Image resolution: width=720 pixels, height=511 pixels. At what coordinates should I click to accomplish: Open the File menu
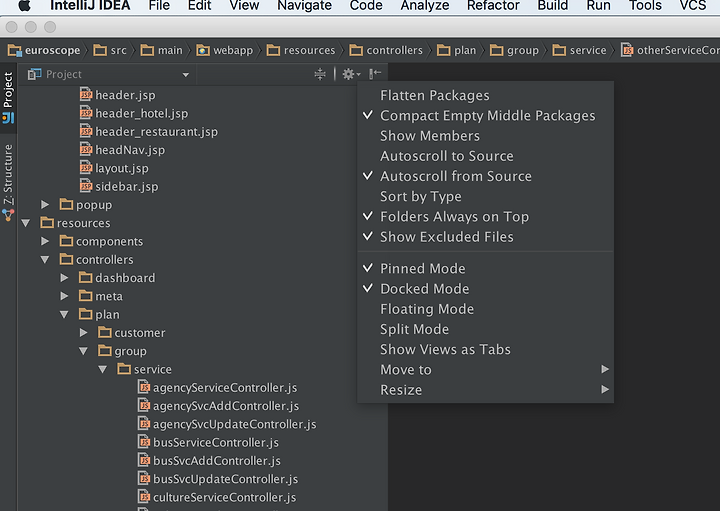[159, 6]
